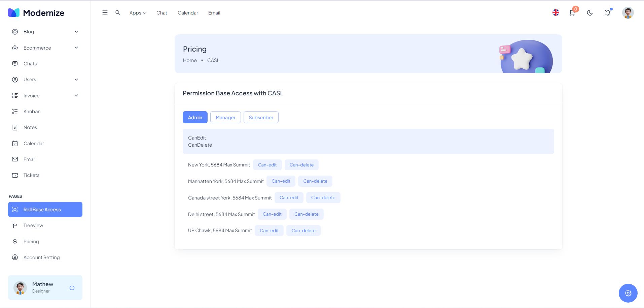Click the settings gear floating button

point(628,293)
